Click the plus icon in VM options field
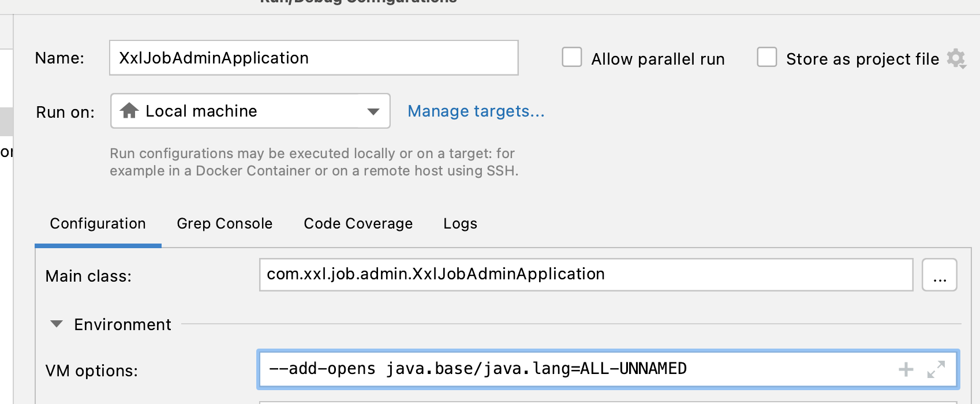This screenshot has height=404, width=980. pyautogui.click(x=906, y=369)
